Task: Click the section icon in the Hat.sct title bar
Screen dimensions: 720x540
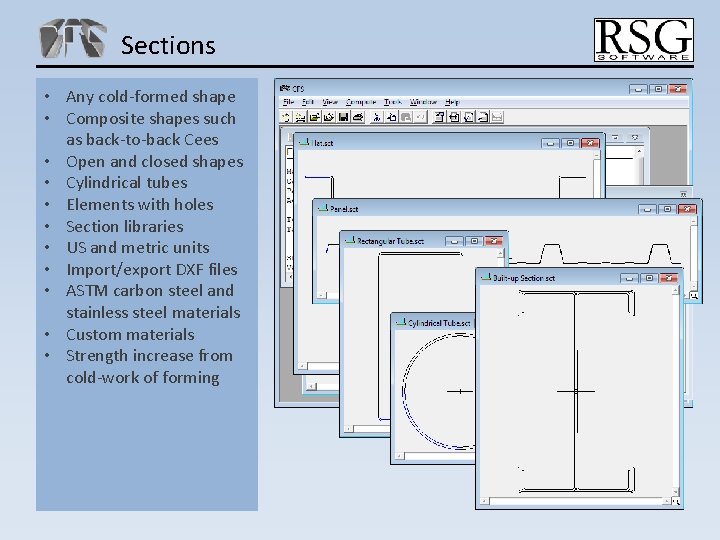Action: coord(304,143)
